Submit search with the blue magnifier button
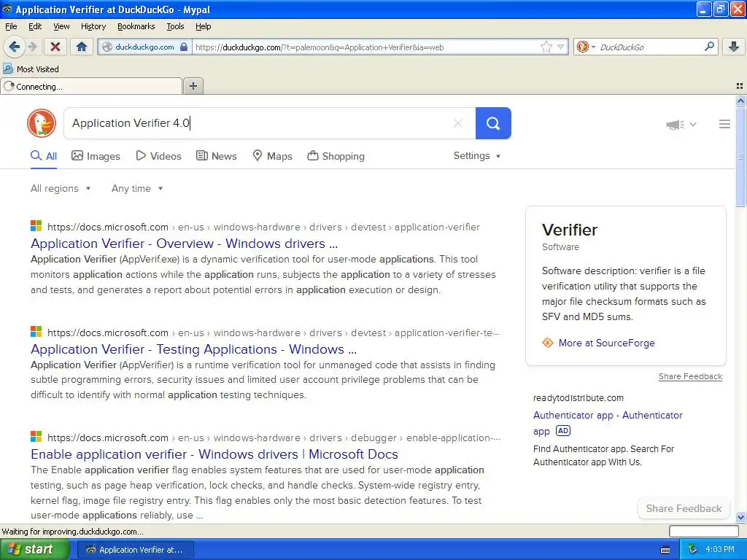The height and width of the screenshot is (560, 747). (x=493, y=123)
